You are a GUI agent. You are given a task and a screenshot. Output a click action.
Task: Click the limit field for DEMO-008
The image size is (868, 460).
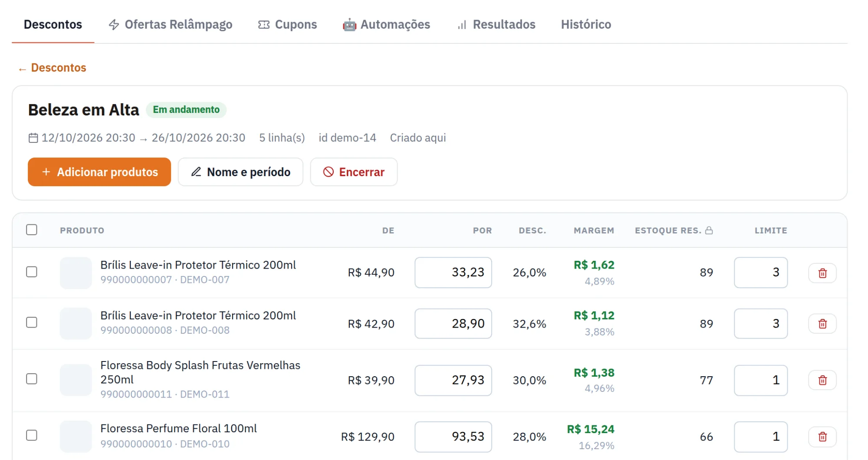(x=761, y=324)
